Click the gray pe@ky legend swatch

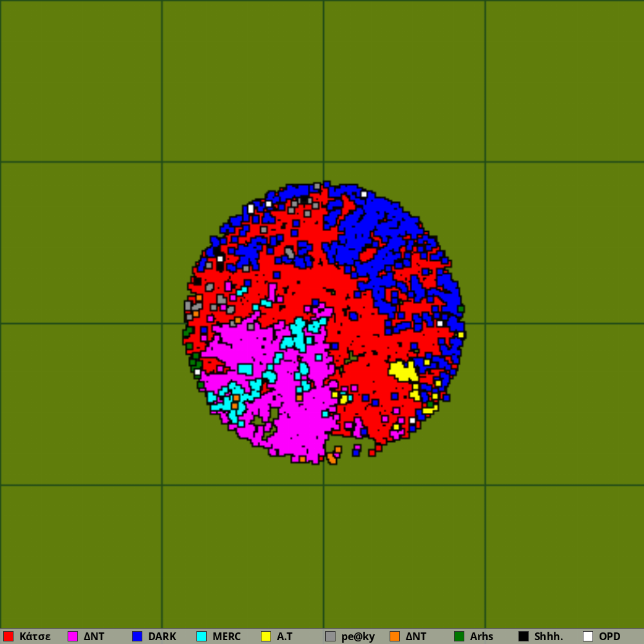click(x=330, y=636)
